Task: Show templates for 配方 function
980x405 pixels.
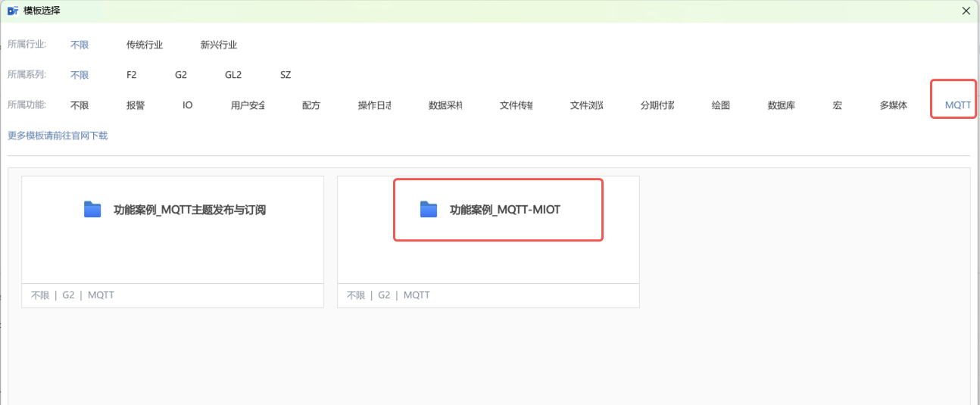Action: tap(311, 105)
